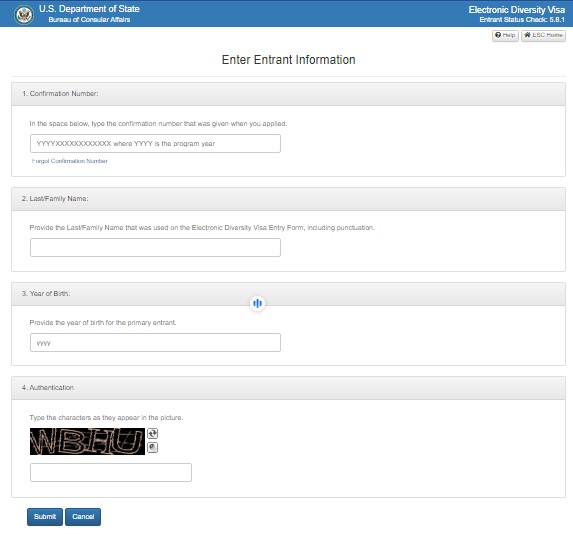The width and height of the screenshot is (573, 534).
Task: Click the U.S. Department of State title
Action: [x=89, y=9]
